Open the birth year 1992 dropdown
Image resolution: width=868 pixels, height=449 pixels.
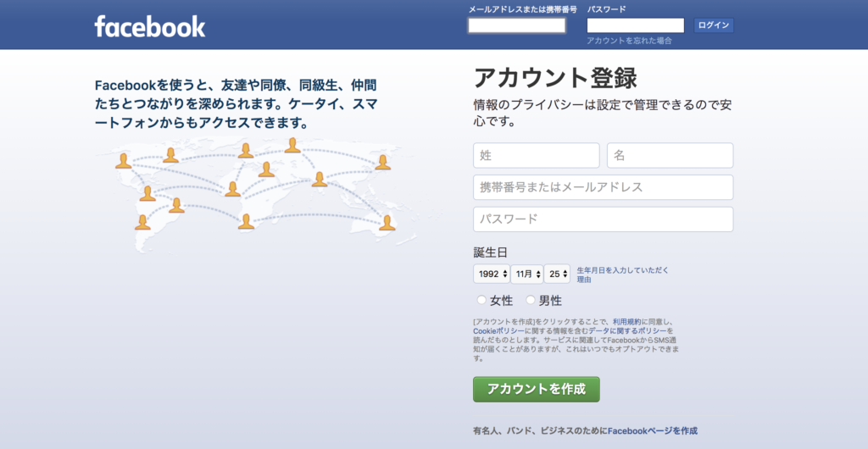pos(491,274)
